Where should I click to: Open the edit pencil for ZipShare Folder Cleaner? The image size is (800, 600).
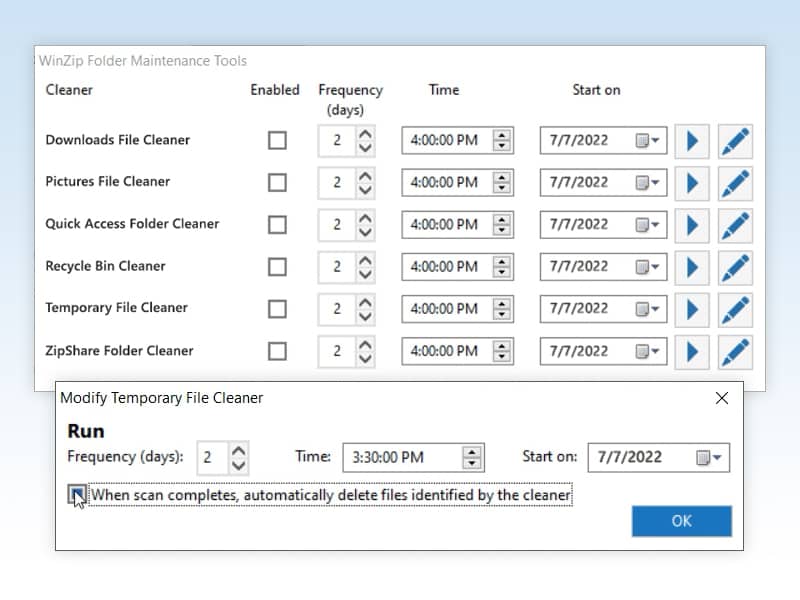[735, 351]
